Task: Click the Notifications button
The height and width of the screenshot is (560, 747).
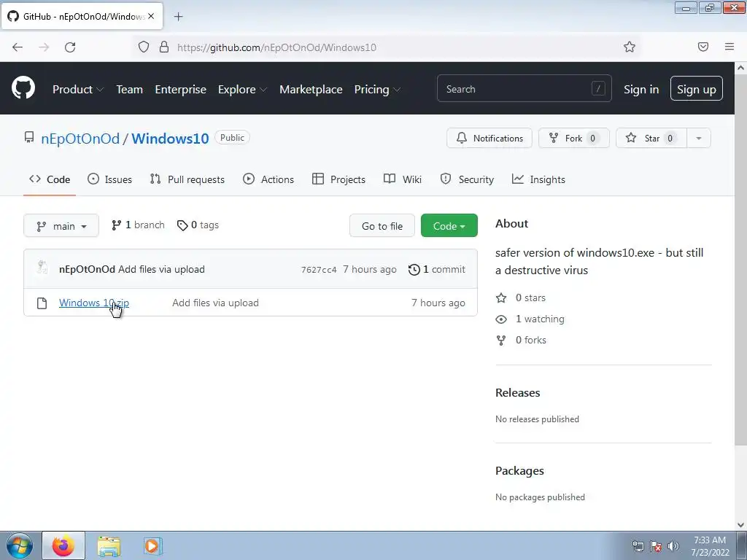Action: 489,138
